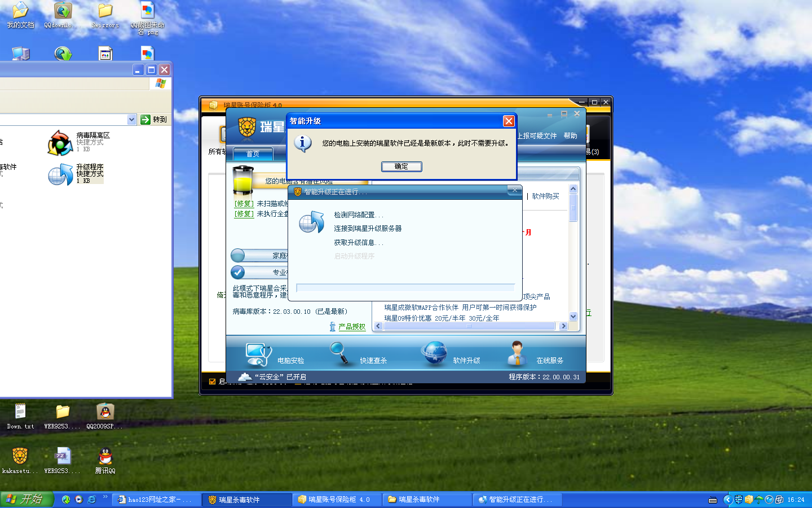Expand the Explorer address bar dropdown

click(131, 120)
